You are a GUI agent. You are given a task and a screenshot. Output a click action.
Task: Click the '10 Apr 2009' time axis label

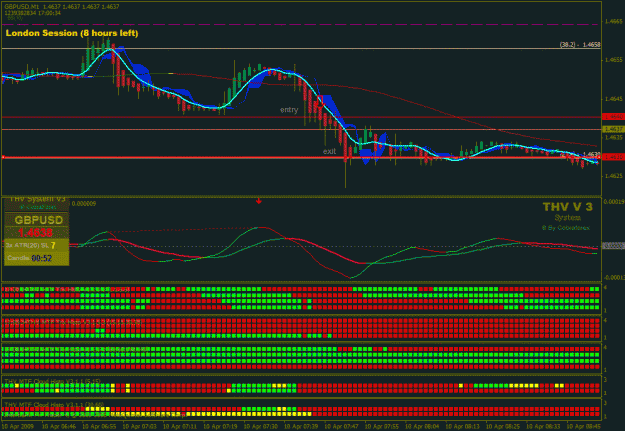point(18,427)
